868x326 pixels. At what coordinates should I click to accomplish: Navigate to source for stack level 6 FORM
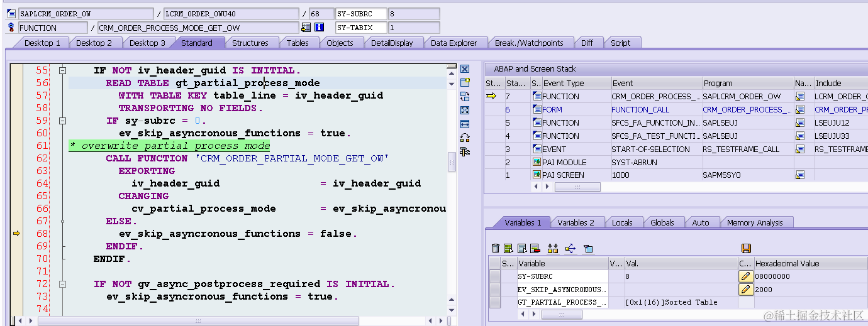pyautogui.click(x=800, y=109)
